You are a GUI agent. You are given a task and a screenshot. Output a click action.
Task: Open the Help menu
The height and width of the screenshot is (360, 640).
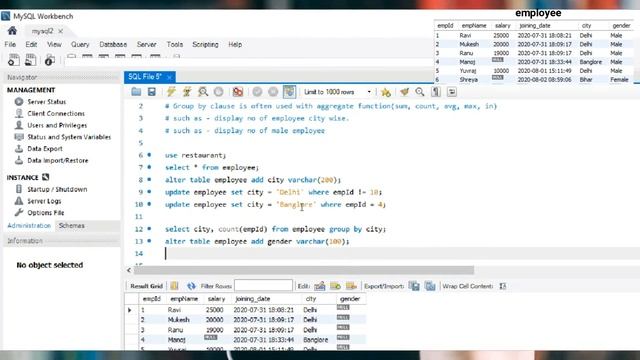click(x=235, y=44)
